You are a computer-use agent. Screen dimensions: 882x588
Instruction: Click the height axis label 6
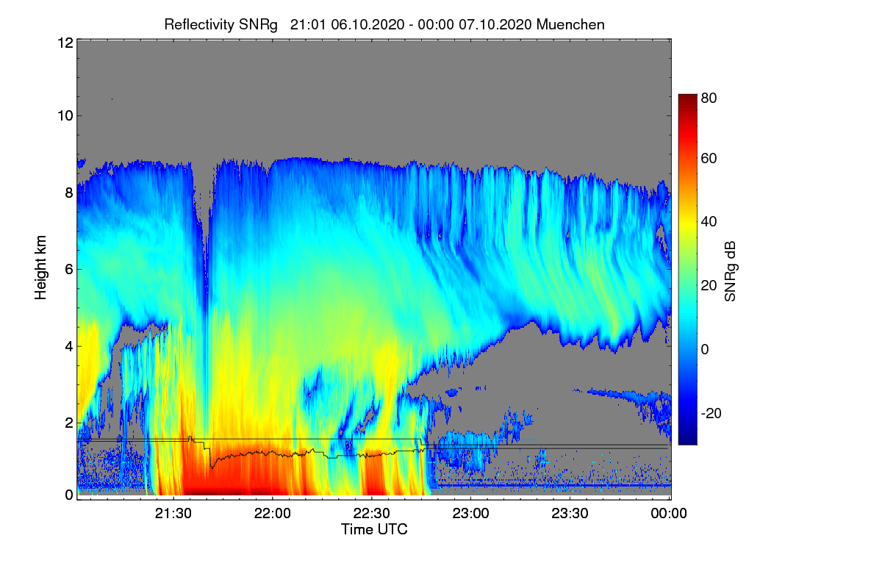coord(68,269)
